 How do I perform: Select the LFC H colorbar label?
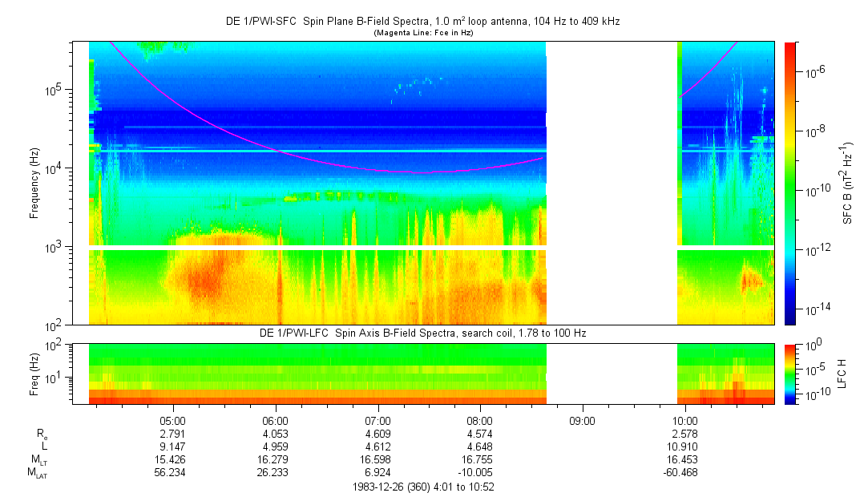[x=841, y=374]
